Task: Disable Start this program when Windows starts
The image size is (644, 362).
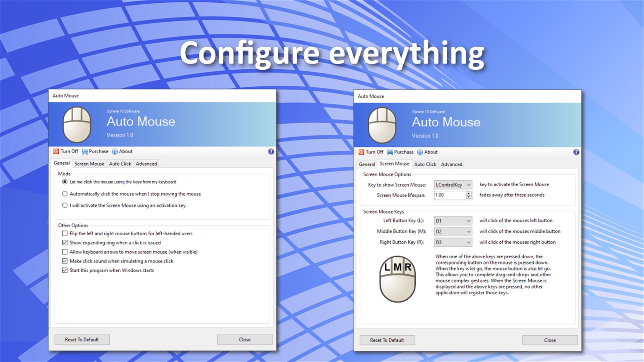Action: coord(65,270)
